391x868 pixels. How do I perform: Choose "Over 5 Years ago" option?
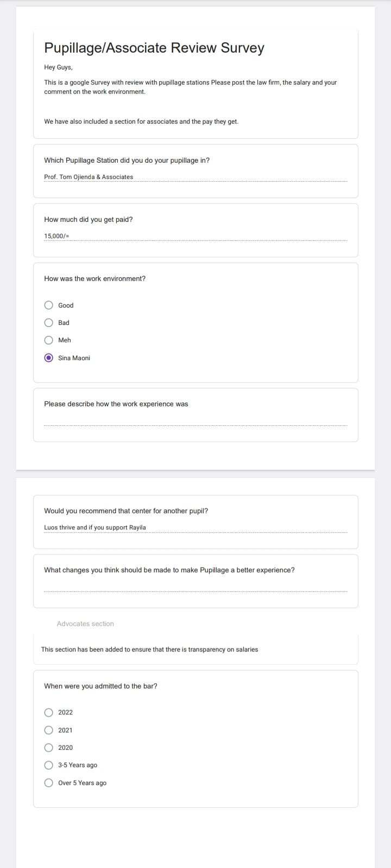point(49,783)
